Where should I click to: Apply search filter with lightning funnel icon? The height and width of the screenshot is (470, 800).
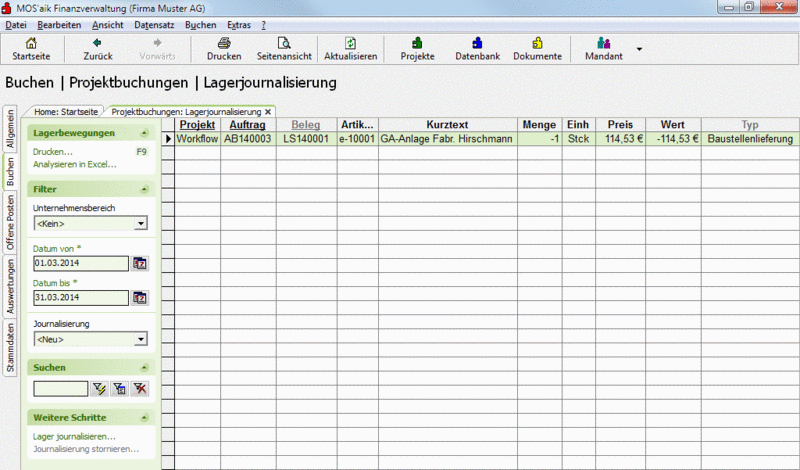[99, 389]
